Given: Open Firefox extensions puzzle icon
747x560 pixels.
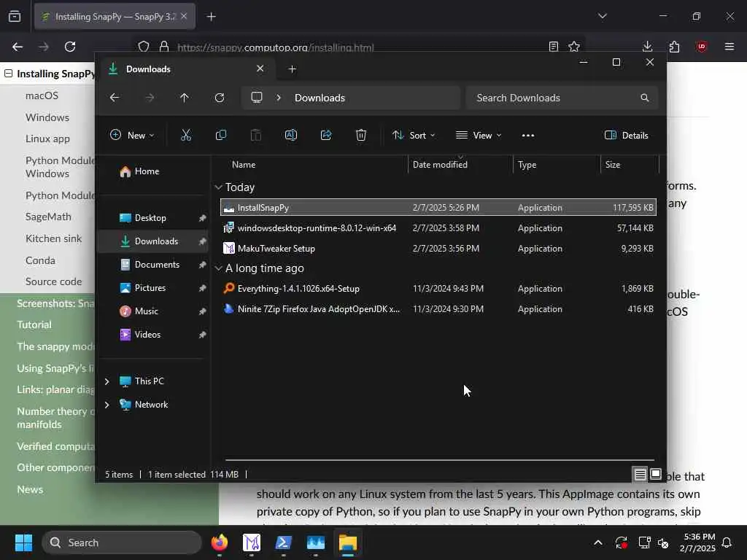Looking at the screenshot, I should [x=674, y=46].
